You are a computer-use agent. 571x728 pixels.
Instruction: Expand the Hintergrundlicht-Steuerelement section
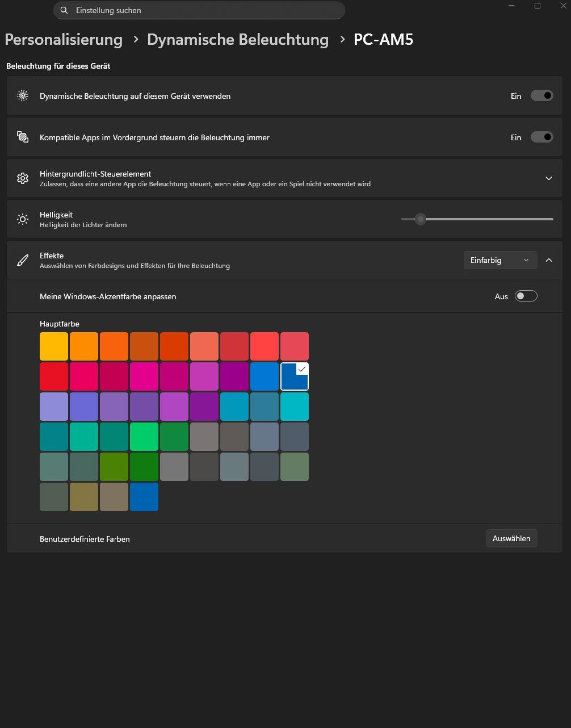tap(549, 178)
